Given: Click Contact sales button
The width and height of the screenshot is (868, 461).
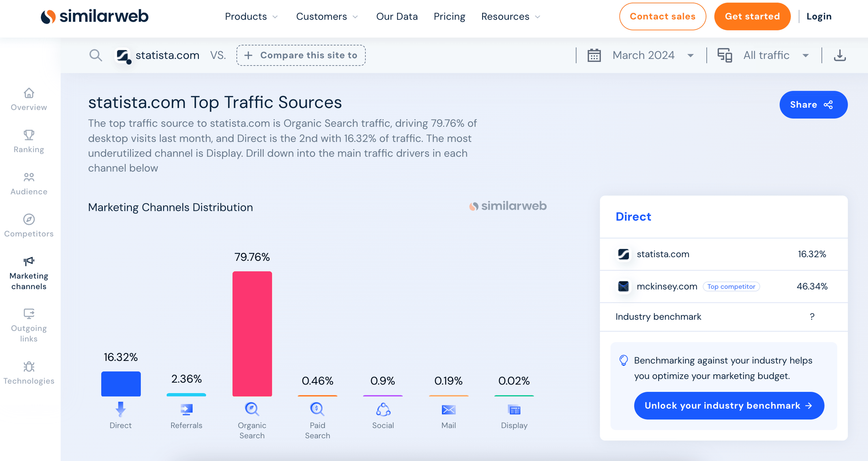Looking at the screenshot, I should coord(663,17).
